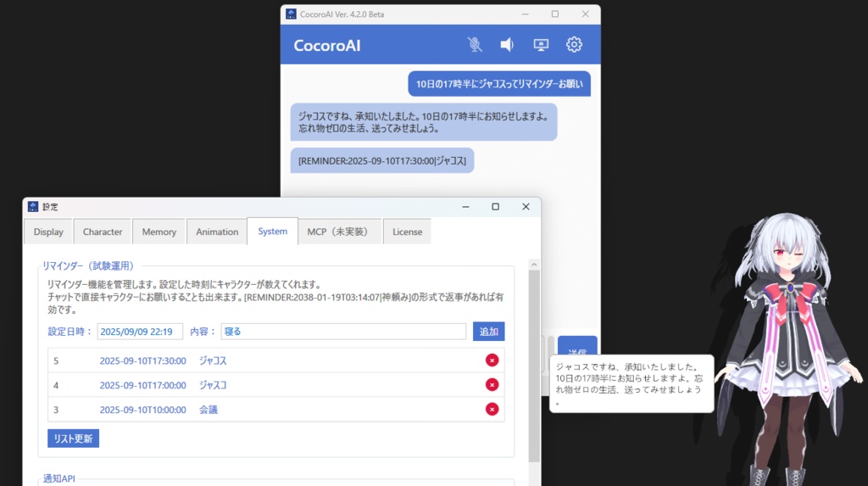This screenshot has height=486, width=868.
Task: Maximize the 設定 settings window
Action: (495, 207)
